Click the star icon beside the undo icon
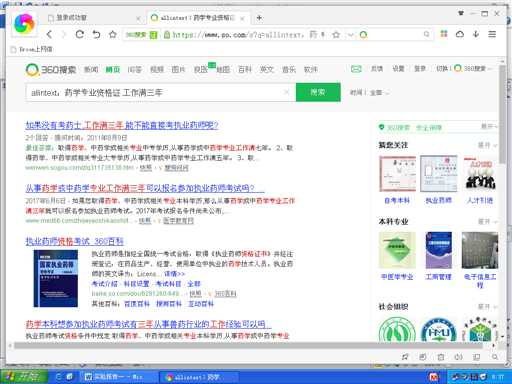The image size is (512, 384). (x=113, y=34)
